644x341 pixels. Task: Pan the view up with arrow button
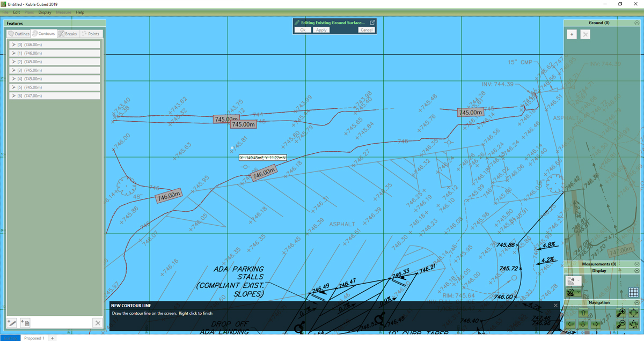pyautogui.click(x=583, y=313)
